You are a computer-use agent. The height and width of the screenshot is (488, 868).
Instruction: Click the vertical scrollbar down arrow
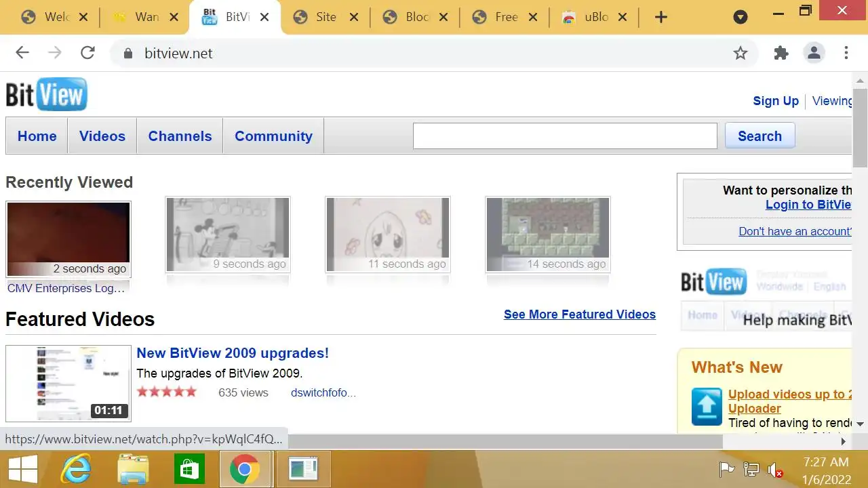click(860, 424)
